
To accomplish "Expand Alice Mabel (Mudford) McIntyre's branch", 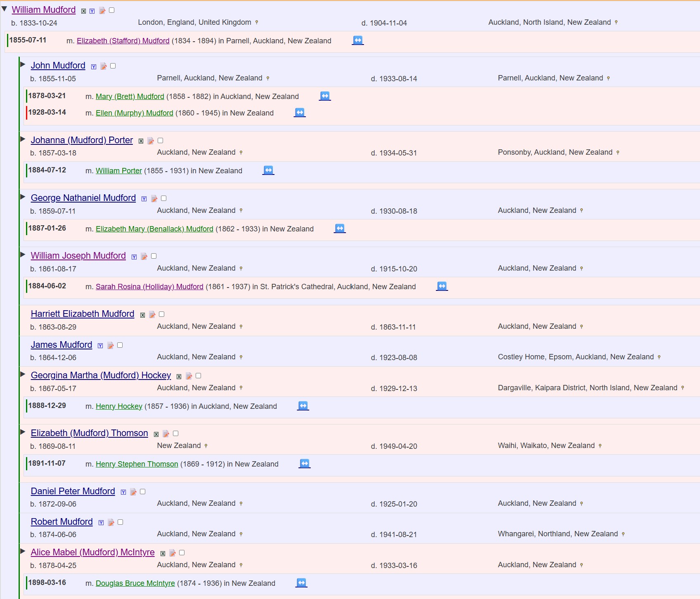I will coord(23,551).
